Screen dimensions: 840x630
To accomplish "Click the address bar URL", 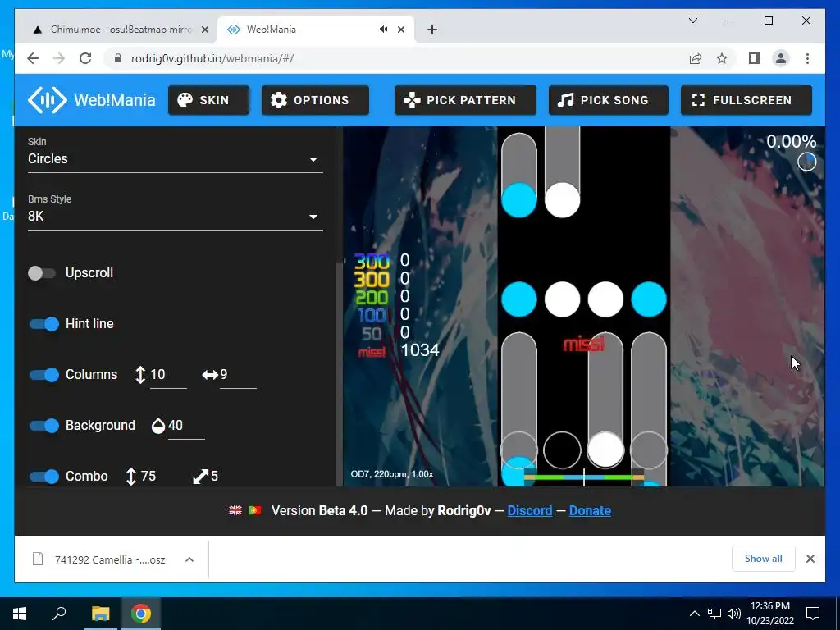I will tap(212, 58).
